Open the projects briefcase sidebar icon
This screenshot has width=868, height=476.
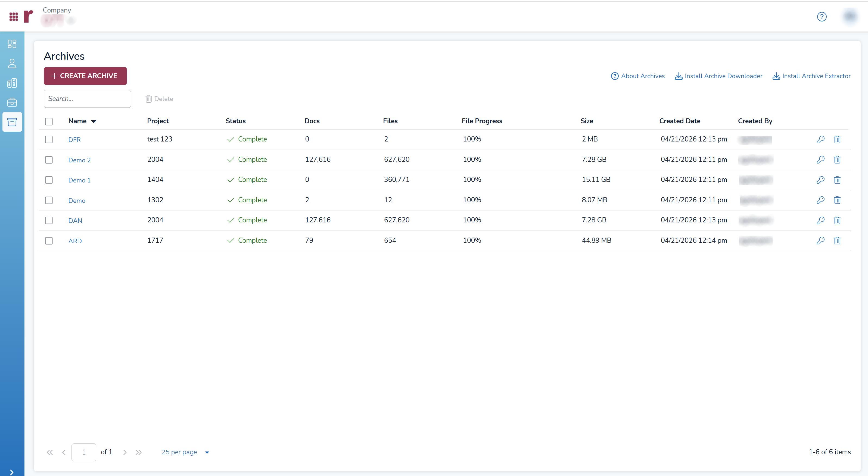click(x=12, y=102)
